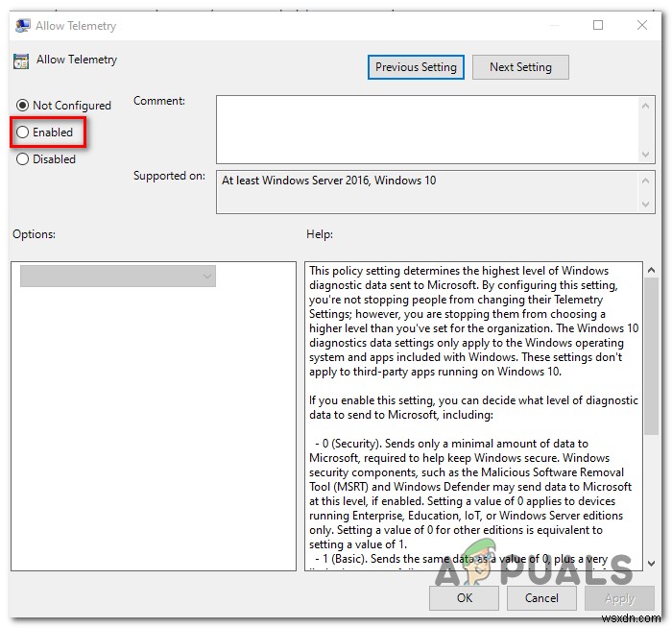Click the title bar policy icon
This screenshot has height=628, width=672.
click(x=22, y=26)
